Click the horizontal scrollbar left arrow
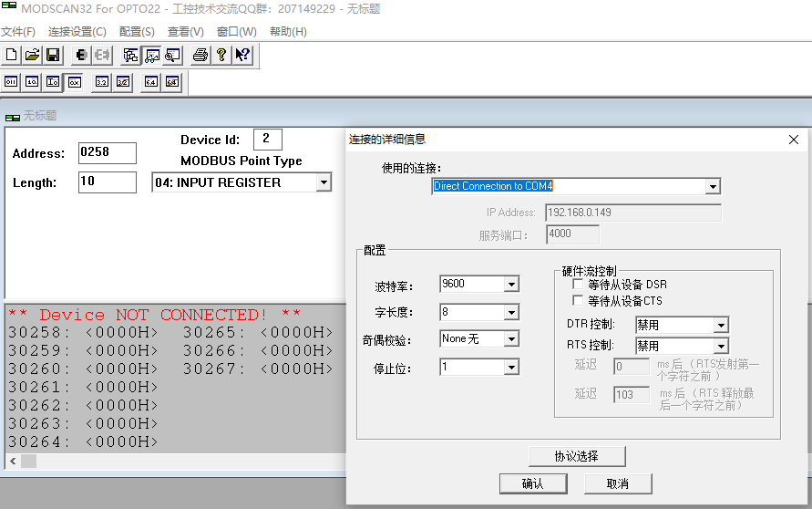 coord(13,462)
